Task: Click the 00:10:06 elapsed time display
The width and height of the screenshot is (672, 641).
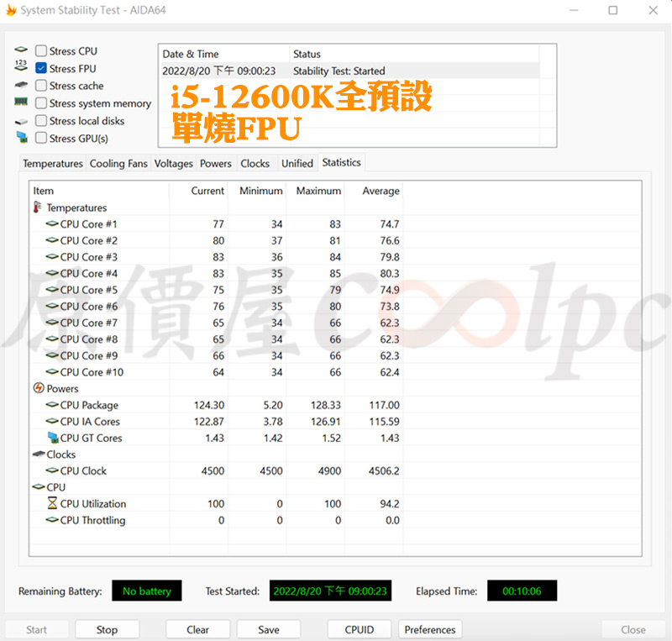Action: (x=522, y=591)
